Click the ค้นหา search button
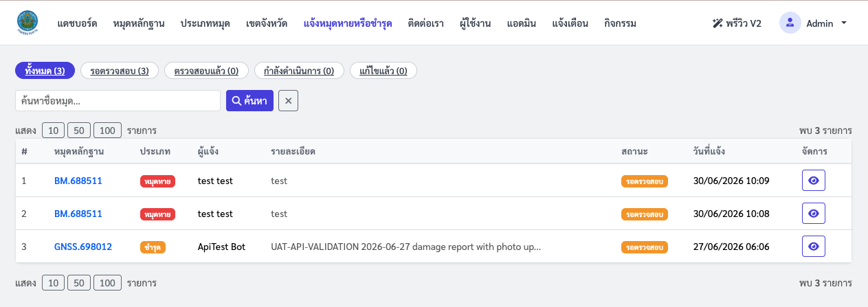The width and height of the screenshot is (868, 307). (x=249, y=100)
